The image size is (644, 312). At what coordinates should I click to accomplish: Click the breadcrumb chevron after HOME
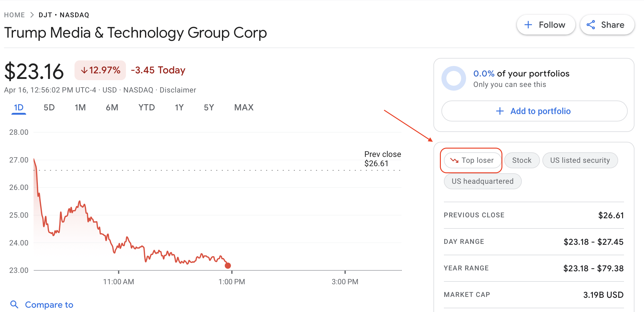32,15
